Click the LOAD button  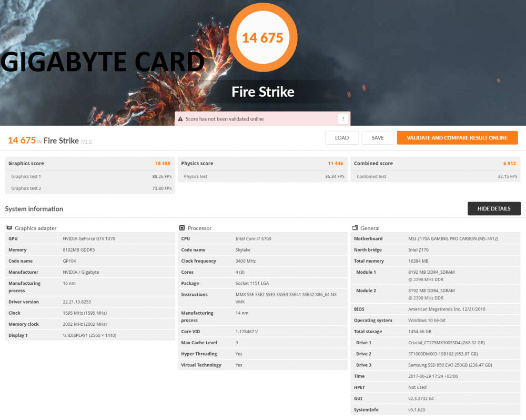[342, 138]
